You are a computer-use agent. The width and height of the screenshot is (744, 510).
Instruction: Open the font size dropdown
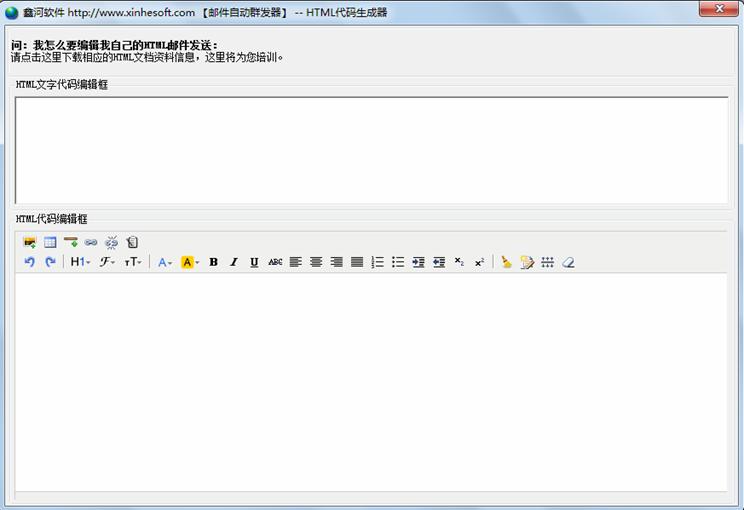[x=133, y=262]
